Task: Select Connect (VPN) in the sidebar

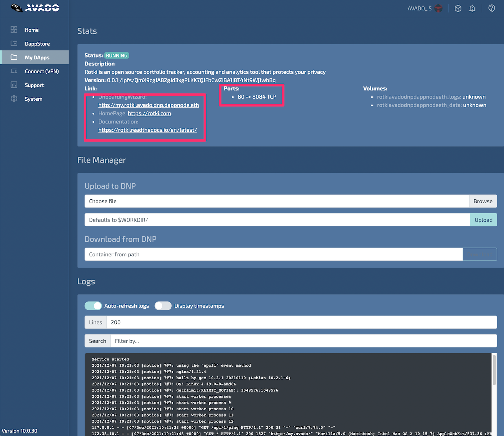Action: point(41,71)
